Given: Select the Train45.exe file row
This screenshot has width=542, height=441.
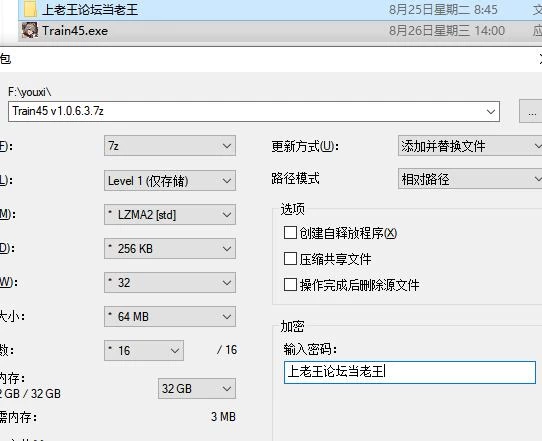Looking at the screenshot, I should (x=280, y=31).
